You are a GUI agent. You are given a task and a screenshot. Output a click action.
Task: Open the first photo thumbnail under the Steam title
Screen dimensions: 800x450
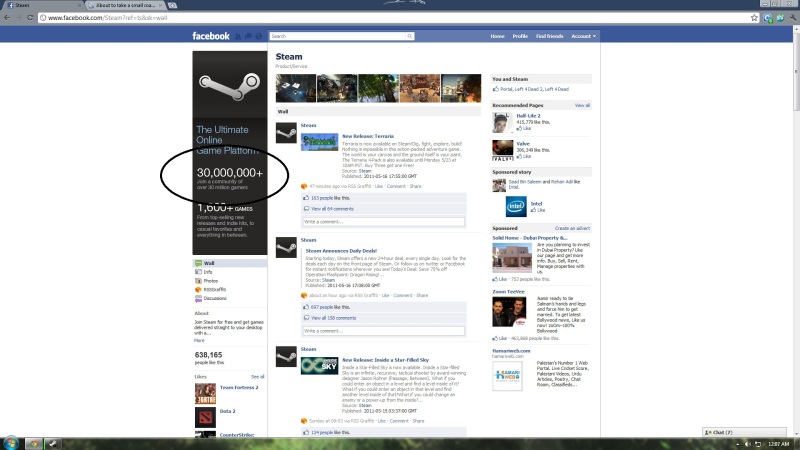pyautogui.click(x=295, y=88)
